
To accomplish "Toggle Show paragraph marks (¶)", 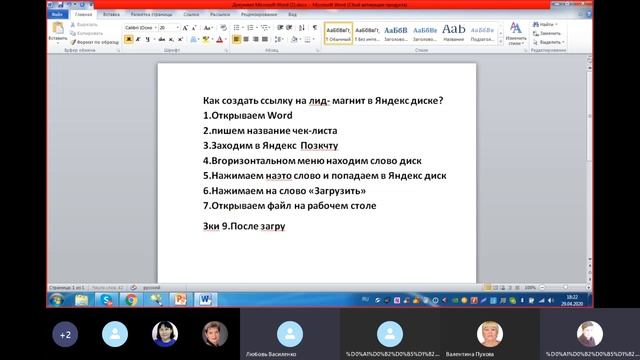I will point(315,28).
